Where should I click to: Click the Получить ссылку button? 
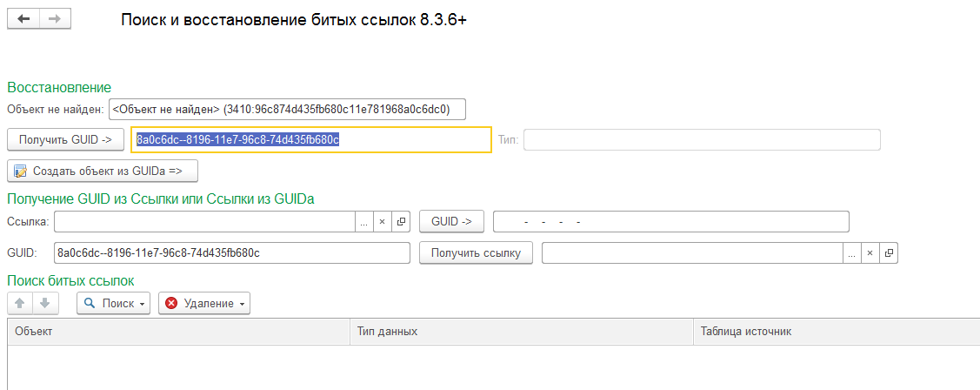[x=476, y=253]
